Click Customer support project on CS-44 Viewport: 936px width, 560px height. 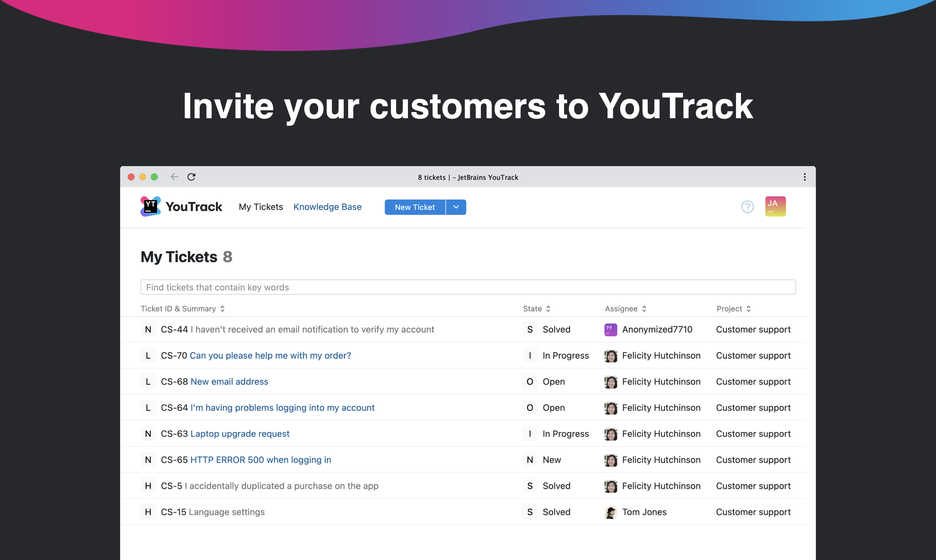click(753, 329)
